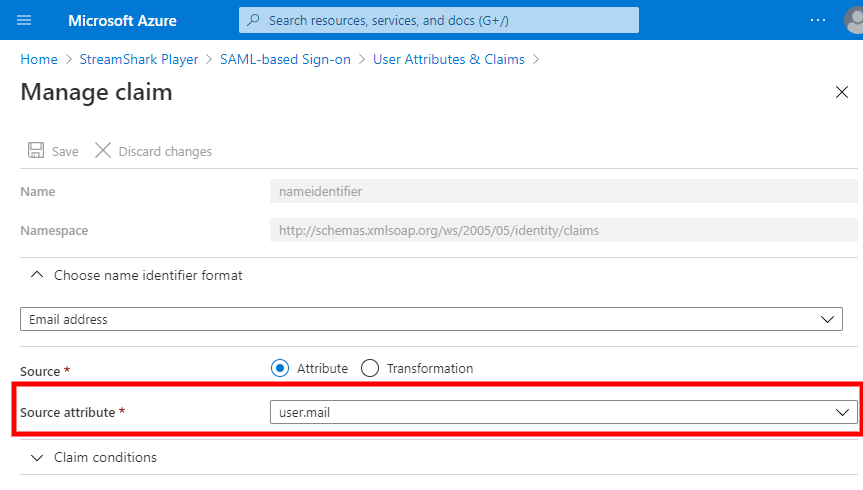The height and width of the screenshot is (490, 863).
Task: Open the ellipsis more options menu
Action: [x=818, y=20]
